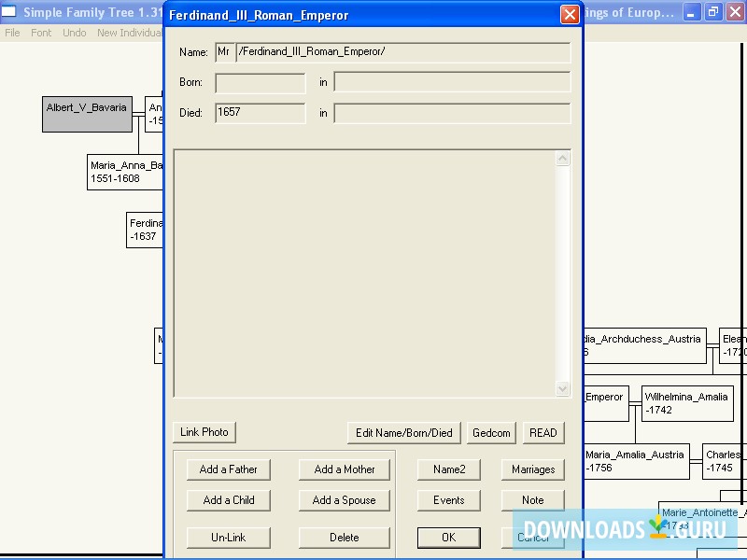Select the Ferdina -1637 tree box

145,230
